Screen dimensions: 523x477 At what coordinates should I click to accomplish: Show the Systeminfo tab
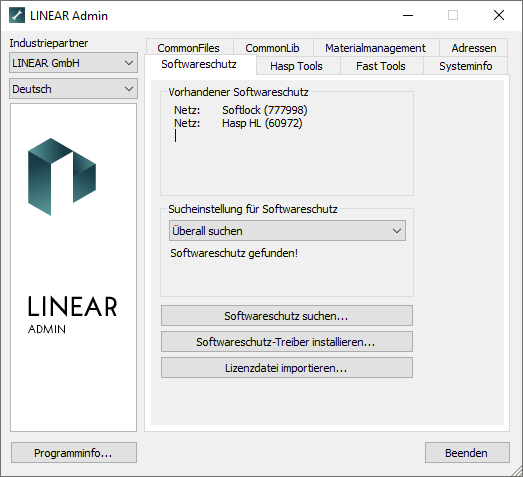coord(466,66)
